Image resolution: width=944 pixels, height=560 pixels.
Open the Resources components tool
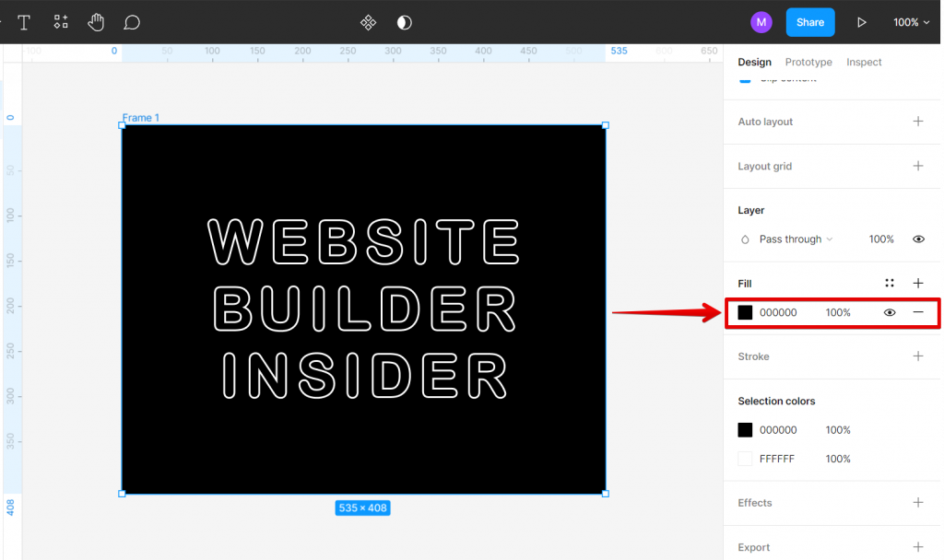pos(61,22)
